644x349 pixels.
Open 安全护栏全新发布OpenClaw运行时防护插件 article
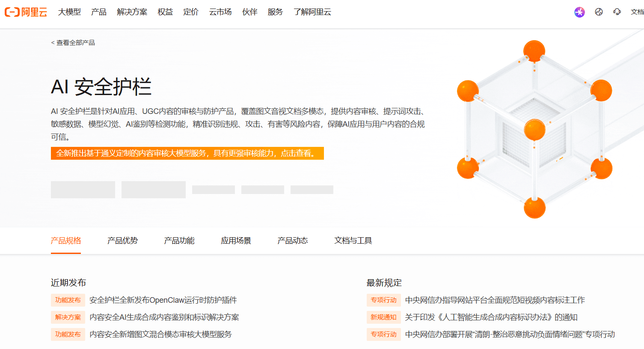tap(163, 300)
